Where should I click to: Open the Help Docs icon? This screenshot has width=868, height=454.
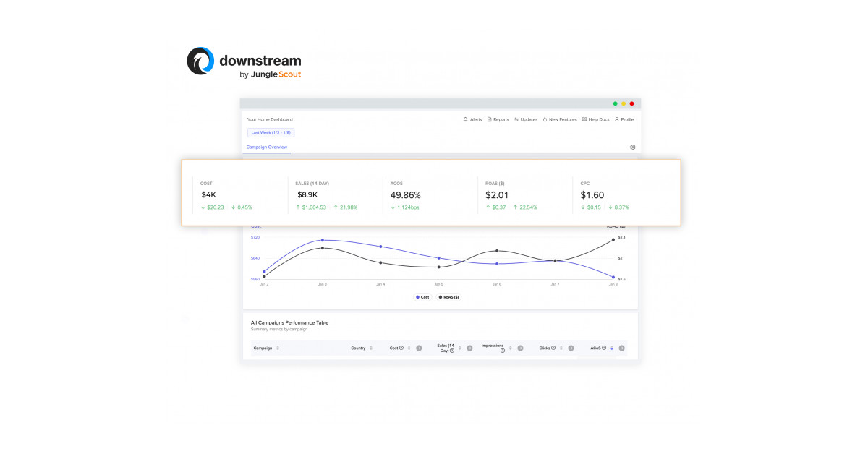pos(584,119)
